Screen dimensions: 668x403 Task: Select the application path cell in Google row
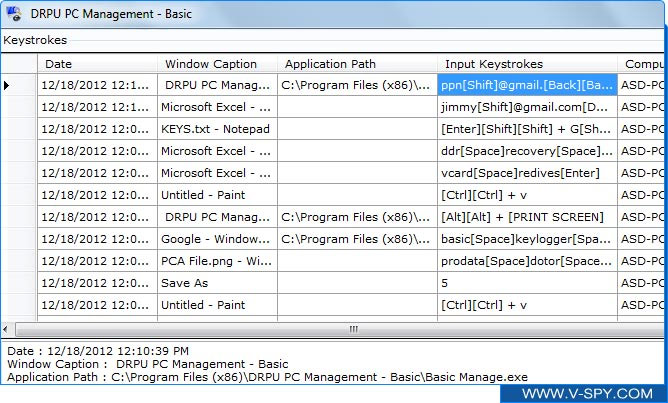357,239
